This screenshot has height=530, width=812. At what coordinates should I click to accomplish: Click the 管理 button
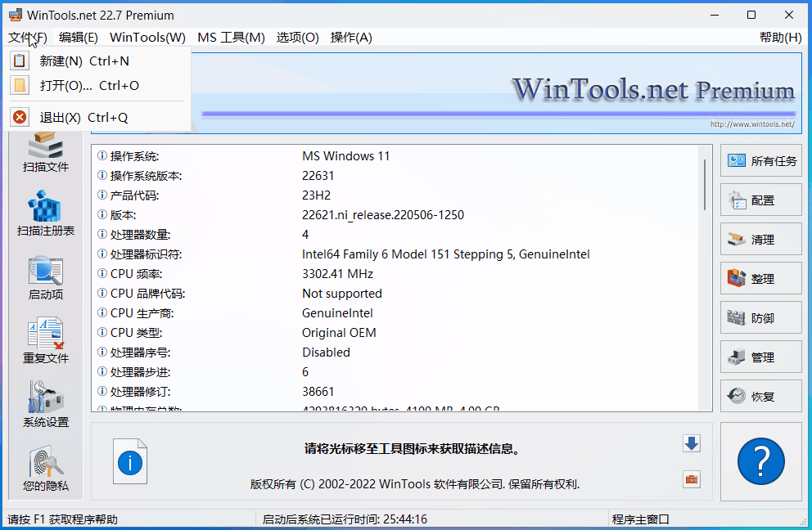760,357
